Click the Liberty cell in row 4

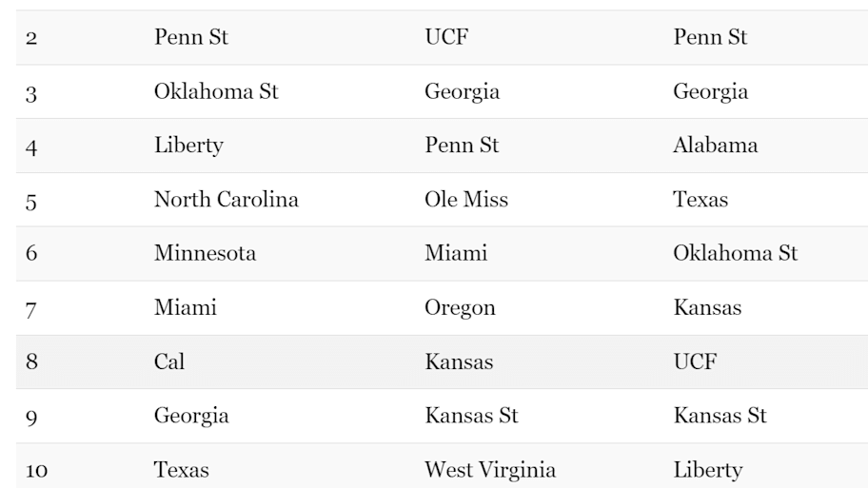tap(188, 146)
